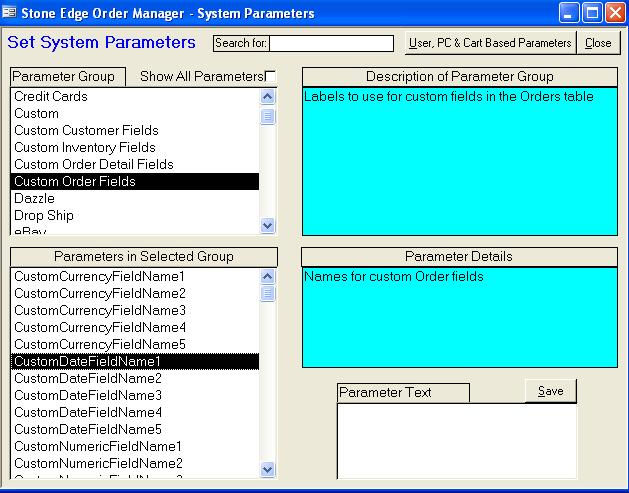Select CustomCurrencyFieldName2 parameter
Screen dimensions: 629x493
(x=135, y=293)
